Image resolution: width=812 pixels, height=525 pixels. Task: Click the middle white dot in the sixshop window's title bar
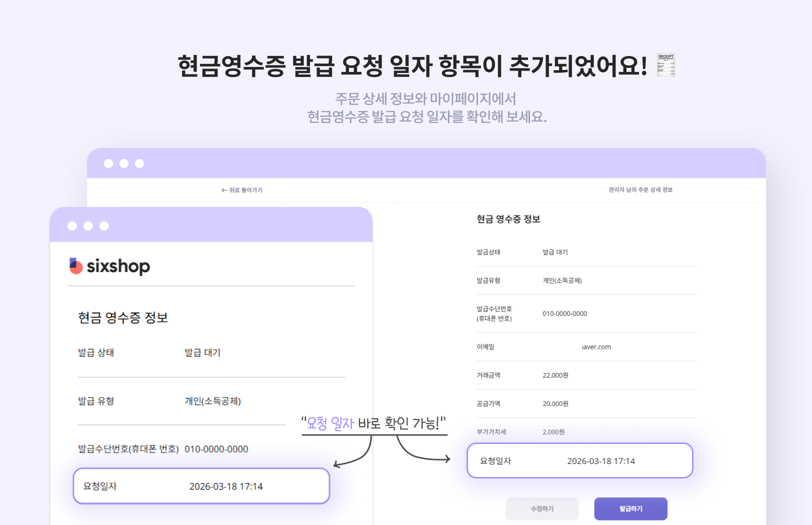pyautogui.click(x=88, y=226)
